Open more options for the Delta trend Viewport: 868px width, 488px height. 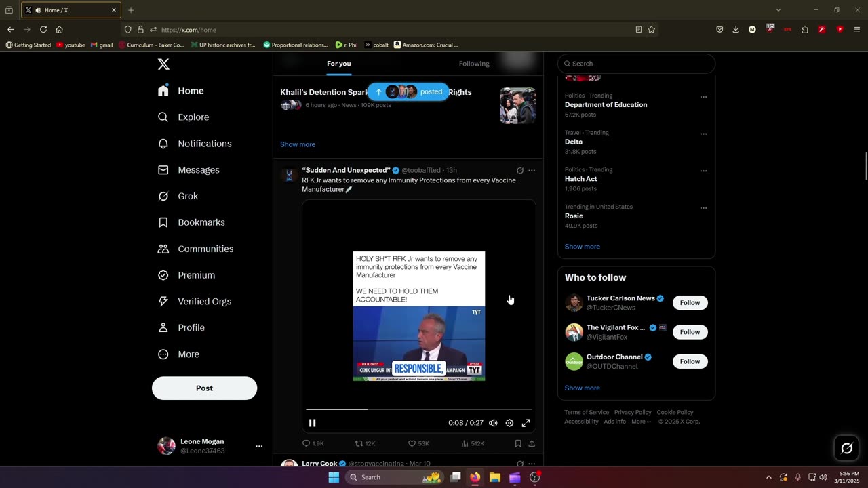click(x=703, y=134)
